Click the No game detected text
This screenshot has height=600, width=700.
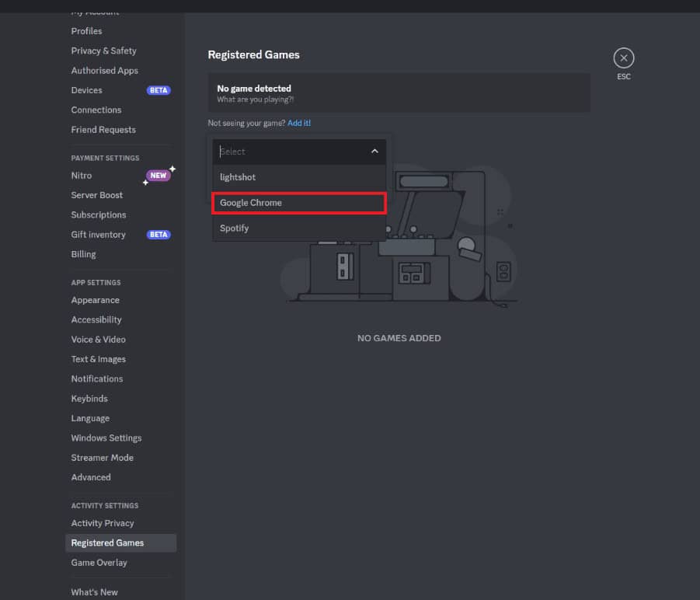[254, 89]
